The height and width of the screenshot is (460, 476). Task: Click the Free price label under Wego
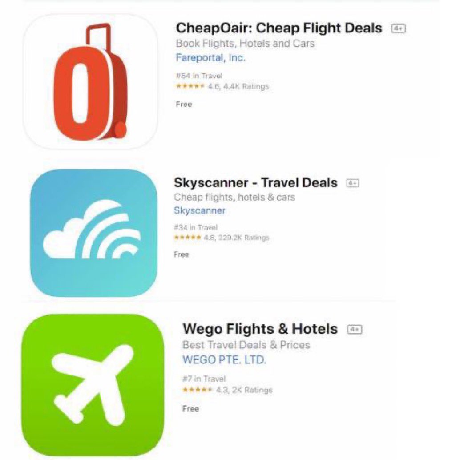pos(191,408)
